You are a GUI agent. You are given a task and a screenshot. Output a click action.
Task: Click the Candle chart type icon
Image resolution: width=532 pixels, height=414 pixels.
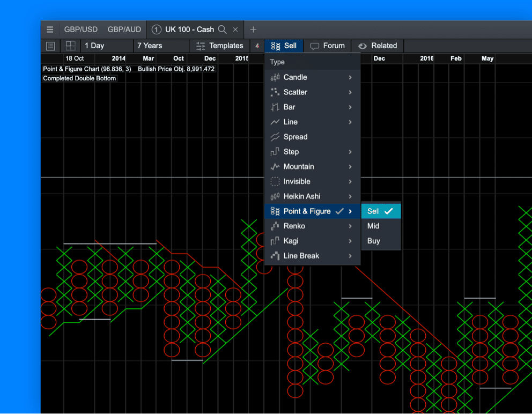(275, 77)
